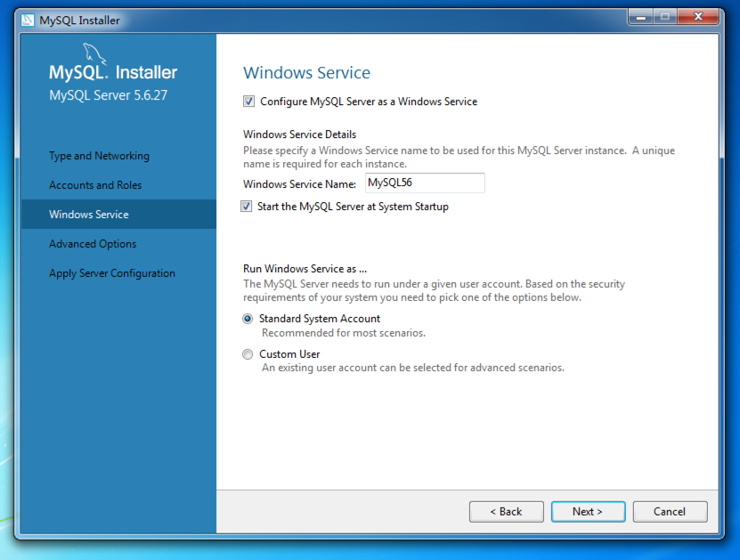Click the Windows Service Name label
The height and width of the screenshot is (560, 740).
300,184
